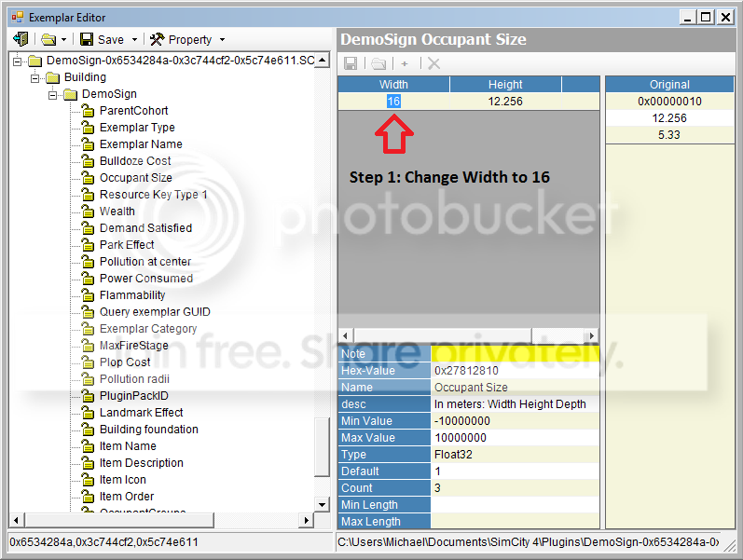Click the lock icon beside Occupant Size
Image resolution: width=743 pixels, height=560 pixels.
click(88, 177)
